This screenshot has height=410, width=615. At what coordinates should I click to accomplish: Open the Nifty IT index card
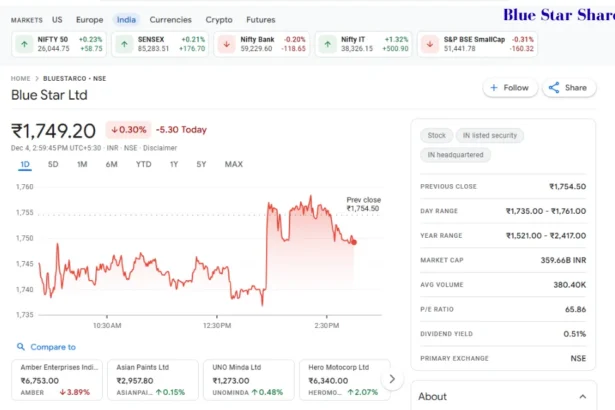point(364,44)
